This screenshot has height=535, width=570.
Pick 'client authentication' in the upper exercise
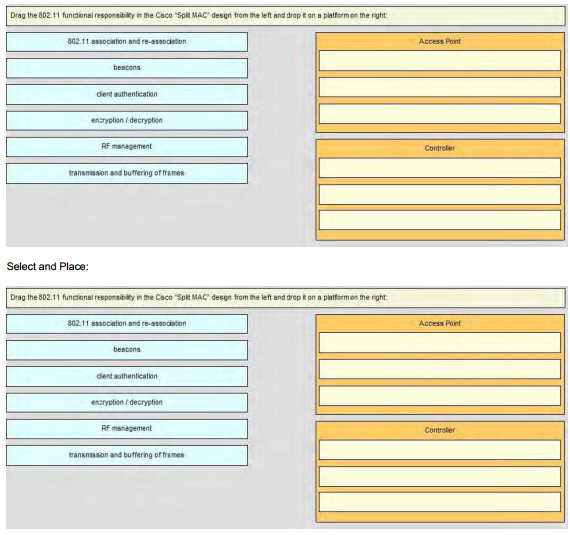click(x=127, y=94)
